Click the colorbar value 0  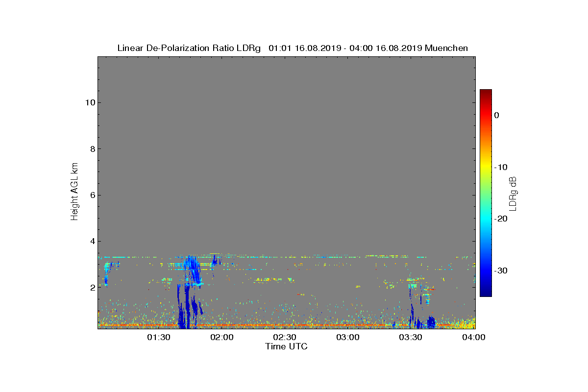click(x=497, y=115)
